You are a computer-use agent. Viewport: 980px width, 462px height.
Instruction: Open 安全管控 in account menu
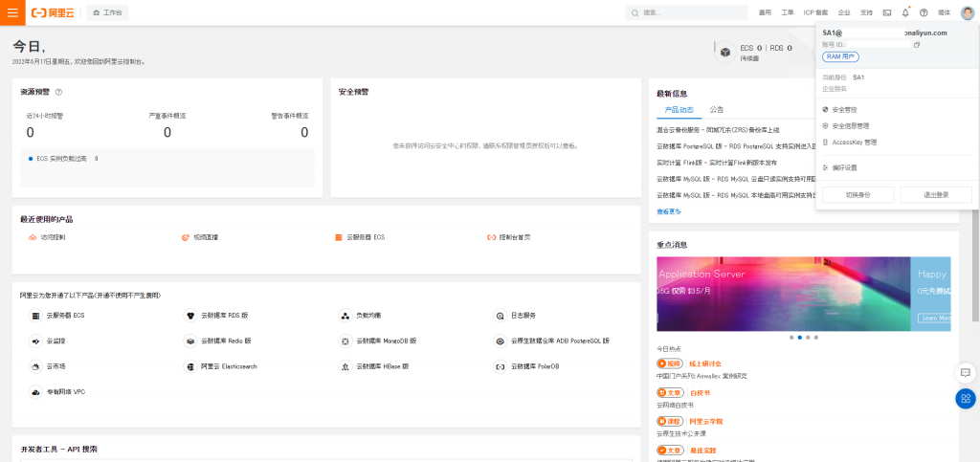pos(844,109)
